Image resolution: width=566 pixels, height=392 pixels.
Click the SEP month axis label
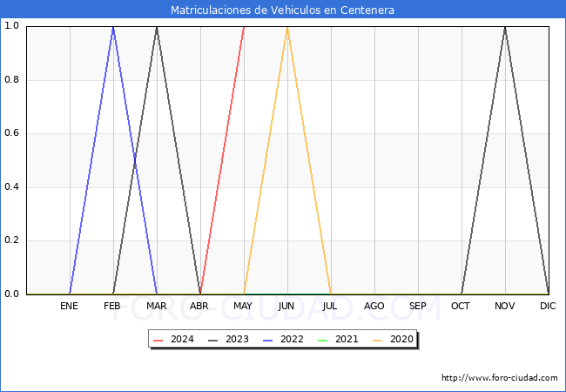coord(418,306)
